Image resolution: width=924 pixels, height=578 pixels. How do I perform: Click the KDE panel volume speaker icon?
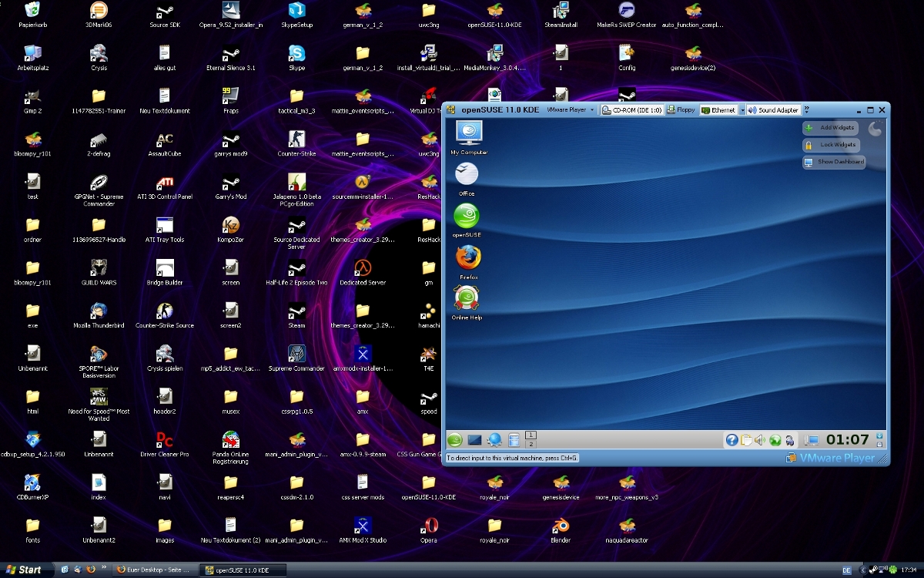coord(760,440)
